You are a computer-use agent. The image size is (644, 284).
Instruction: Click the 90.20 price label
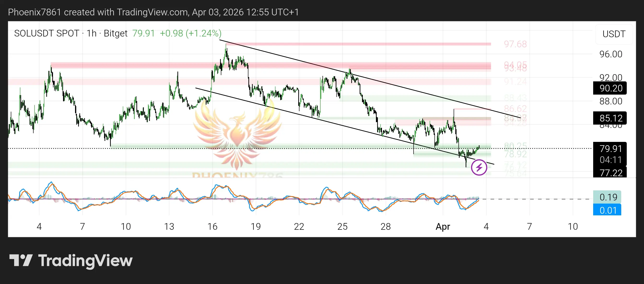pyautogui.click(x=609, y=88)
